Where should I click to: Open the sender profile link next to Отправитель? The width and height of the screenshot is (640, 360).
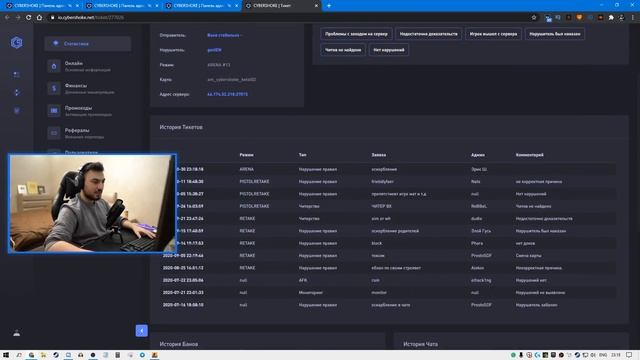224,36
